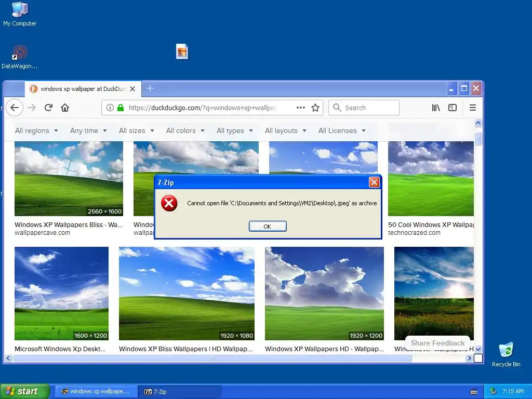Viewport: 532px width, 399px height.
Task: Confirm the error with OK button
Action: pos(268,227)
